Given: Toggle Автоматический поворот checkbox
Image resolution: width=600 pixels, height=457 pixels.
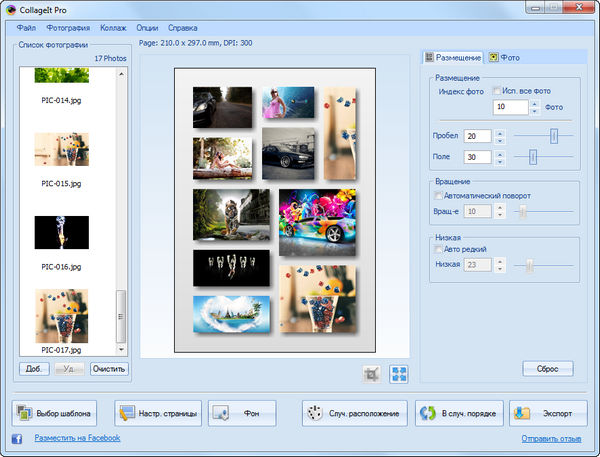Looking at the screenshot, I should 439,196.
